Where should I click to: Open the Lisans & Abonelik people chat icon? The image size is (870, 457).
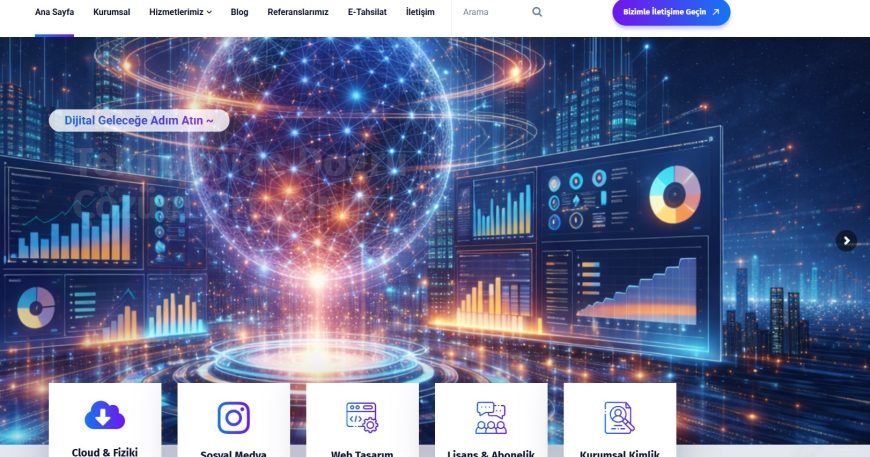[490, 418]
